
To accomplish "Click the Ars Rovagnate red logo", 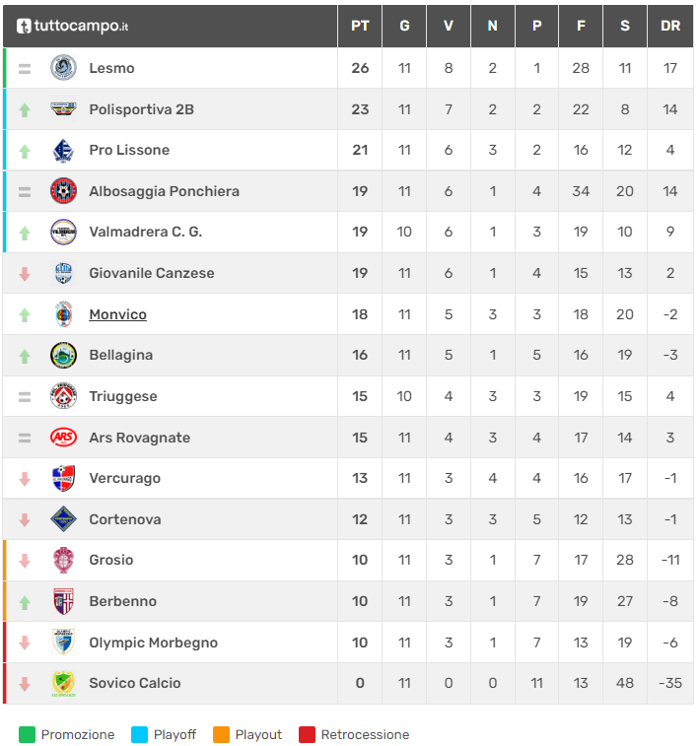I will click(x=63, y=437).
